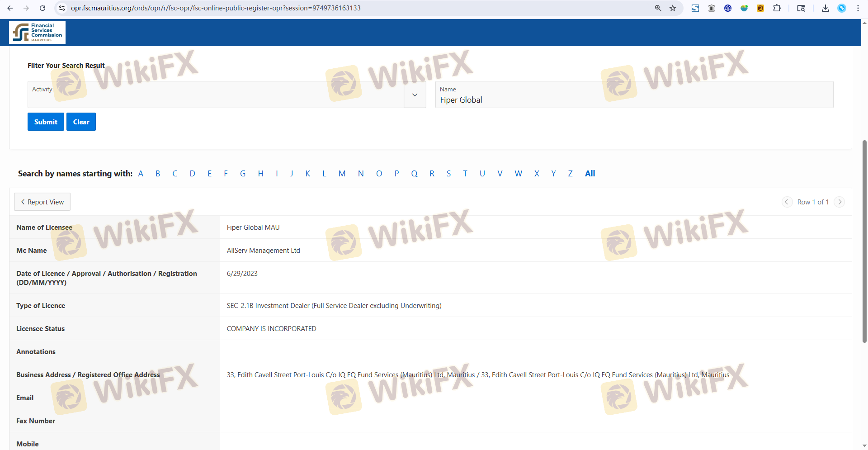Filter names starting with J
This screenshot has width=868, height=450.
292,174
